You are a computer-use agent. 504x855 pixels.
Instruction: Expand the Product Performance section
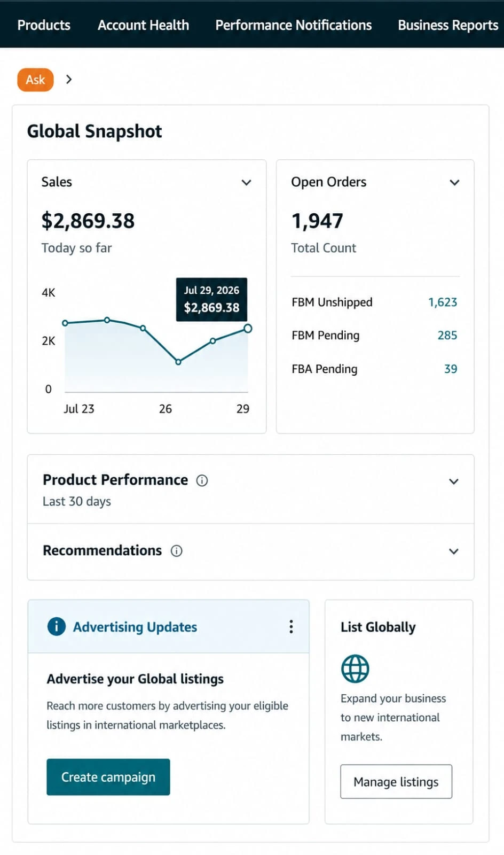453,481
